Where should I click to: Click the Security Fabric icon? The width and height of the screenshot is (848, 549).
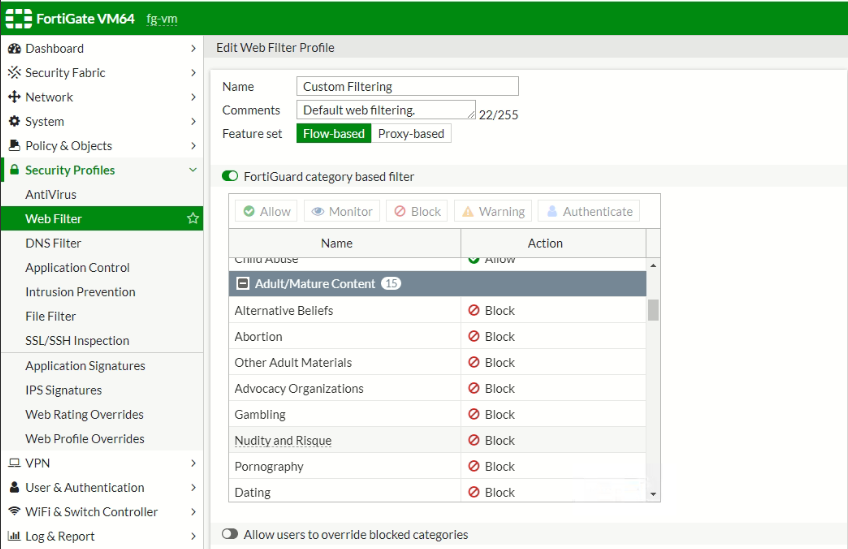(14, 72)
